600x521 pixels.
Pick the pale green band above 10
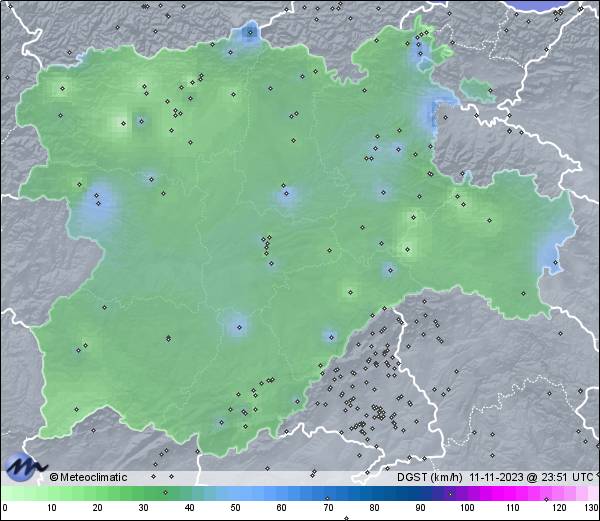(52, 493)
